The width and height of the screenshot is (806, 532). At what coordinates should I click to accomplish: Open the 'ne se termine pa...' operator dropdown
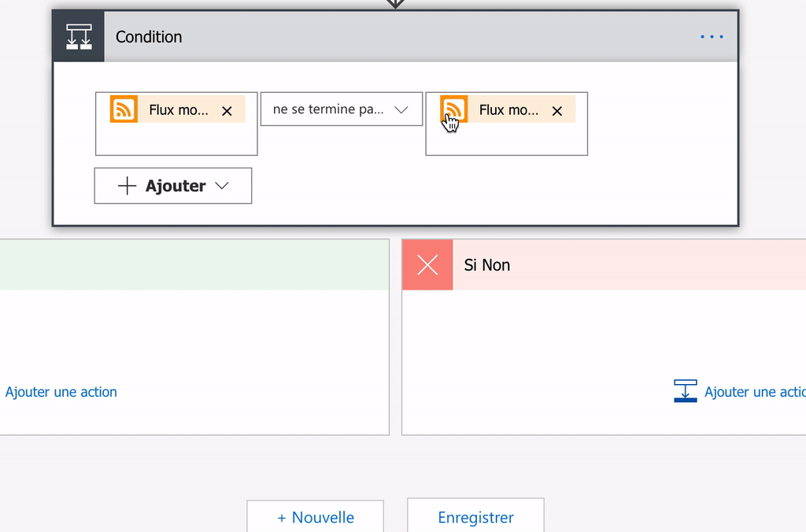tap(342, 109)
